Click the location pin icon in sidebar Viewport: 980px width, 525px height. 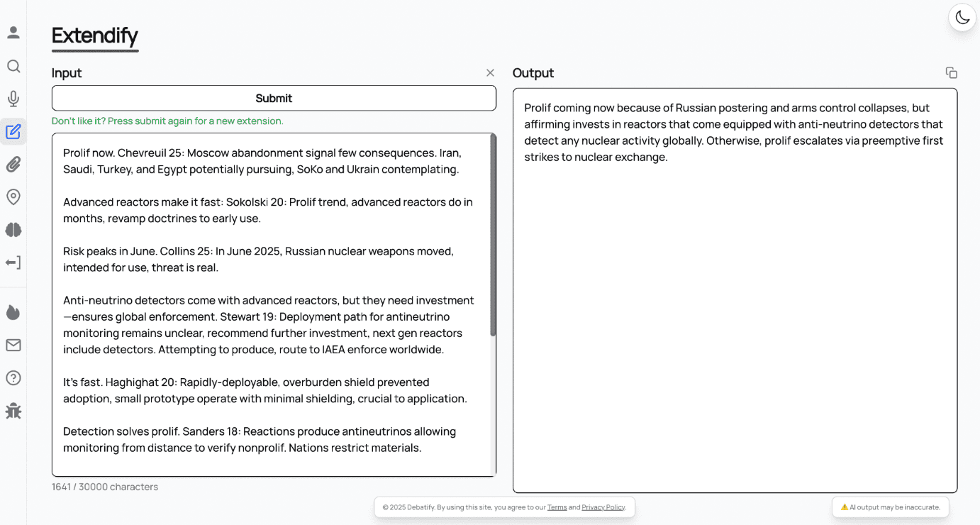(x=13, y=197)
